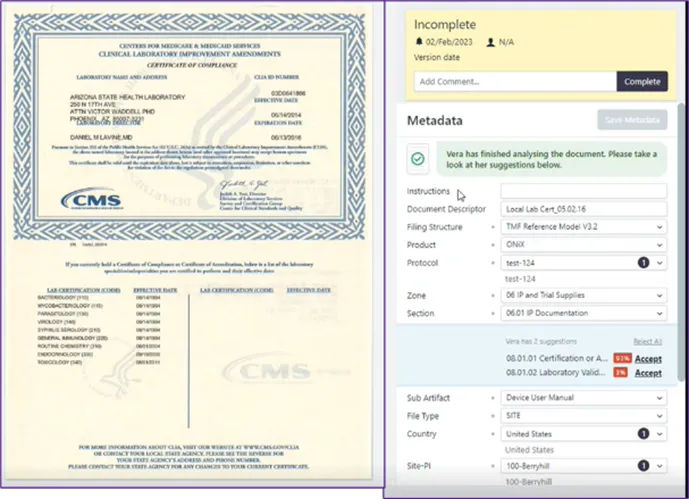Screen dimensions: 689x499
Task: Open the Sub Artifact dropdown
Action: (584, 398)
